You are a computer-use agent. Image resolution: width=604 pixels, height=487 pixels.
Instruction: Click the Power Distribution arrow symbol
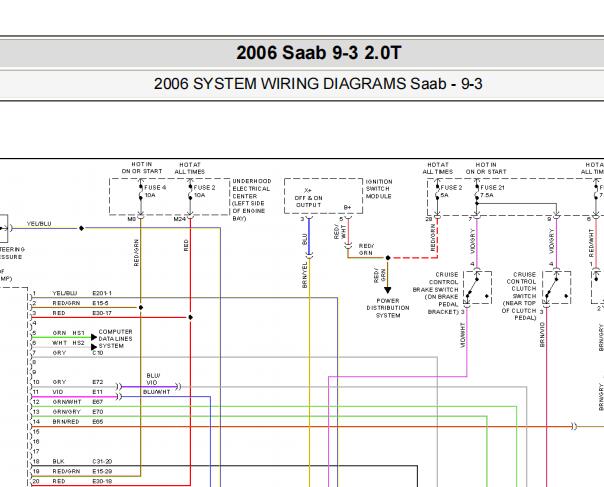[x=388, y=290]
